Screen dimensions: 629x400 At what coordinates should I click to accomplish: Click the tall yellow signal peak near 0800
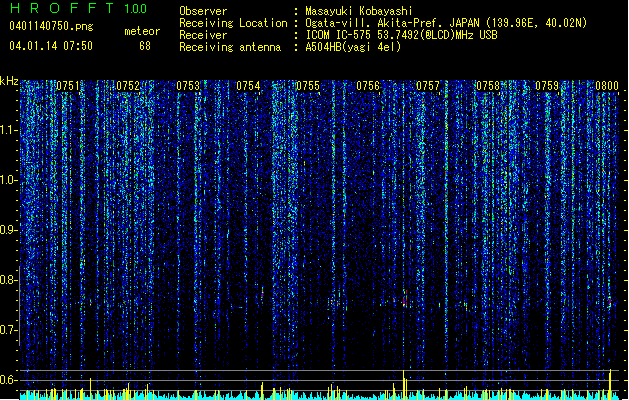610,384
